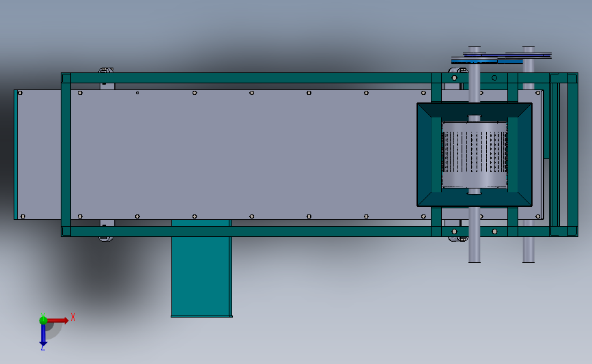
Task: Click the red X axis arrow of the triad
Action: click(x=57, y=320)
